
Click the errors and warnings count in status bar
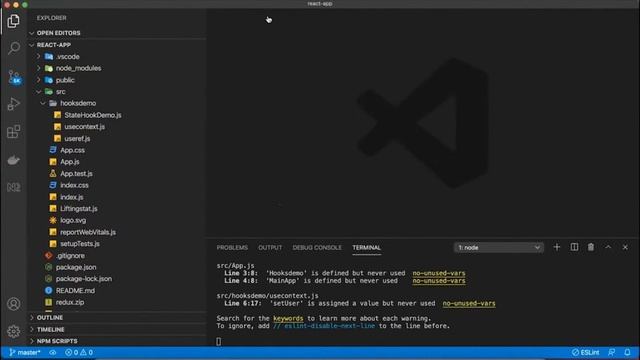coord(79,352)
